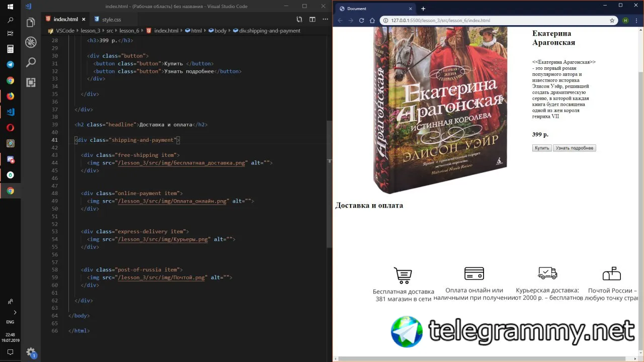The image size is (644, 362).
Task: Click the path /lesson_3/src/img/Курьеры.png in code
Action: click(163, 239)
